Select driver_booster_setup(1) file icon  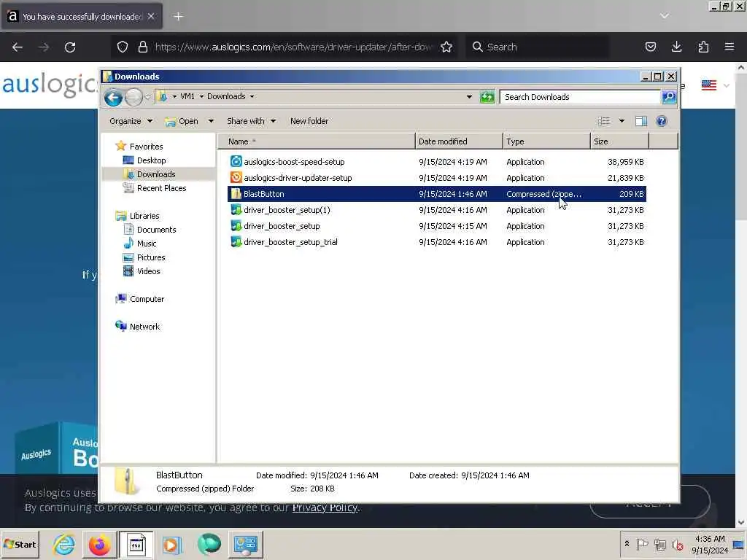click(236, 210)
